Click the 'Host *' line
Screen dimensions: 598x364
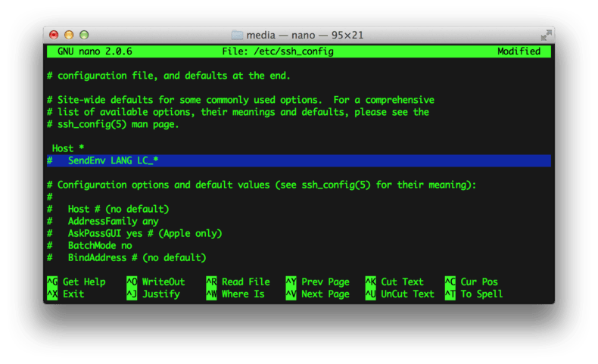click(x=68, y=148)
